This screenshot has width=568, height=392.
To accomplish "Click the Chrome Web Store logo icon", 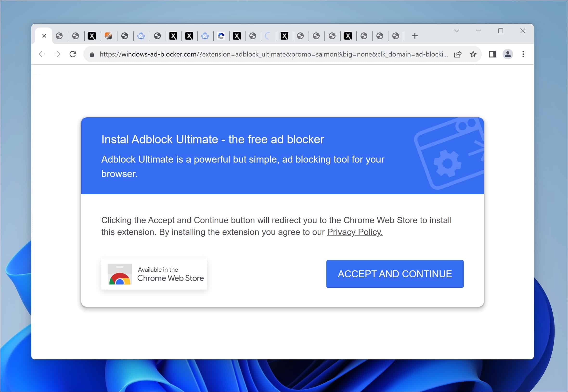I will 120,274.
